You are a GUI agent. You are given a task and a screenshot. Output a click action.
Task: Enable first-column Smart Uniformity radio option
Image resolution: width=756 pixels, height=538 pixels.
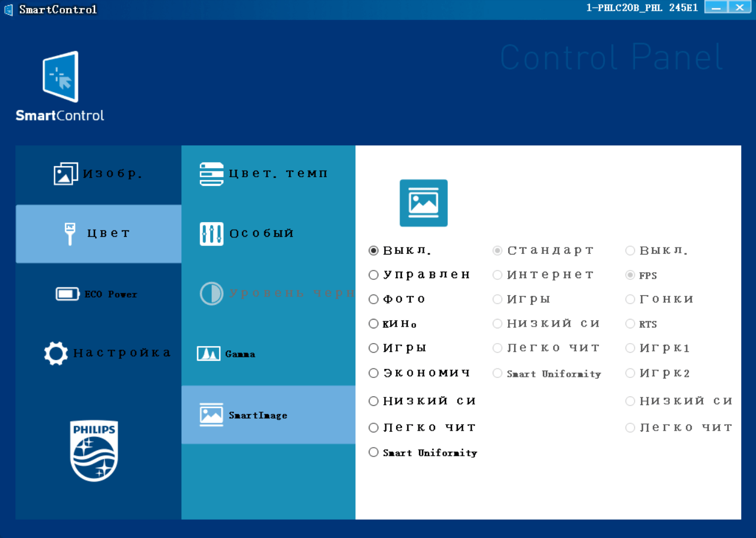374,452
